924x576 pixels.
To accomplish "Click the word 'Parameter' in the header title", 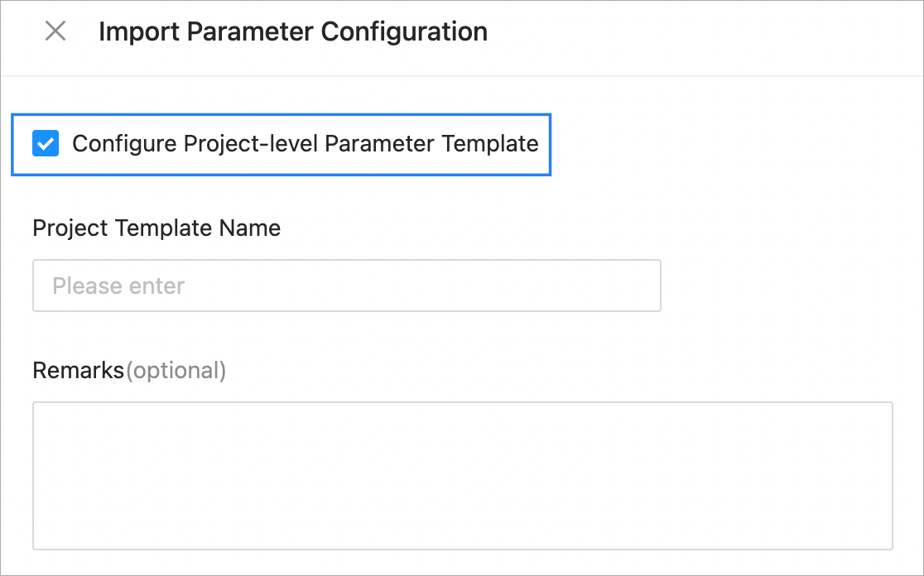I will (x=252, y=31).
